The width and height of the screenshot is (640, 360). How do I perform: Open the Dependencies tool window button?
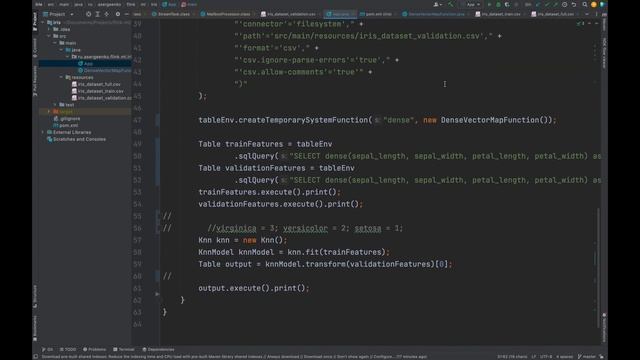point(158,349)
